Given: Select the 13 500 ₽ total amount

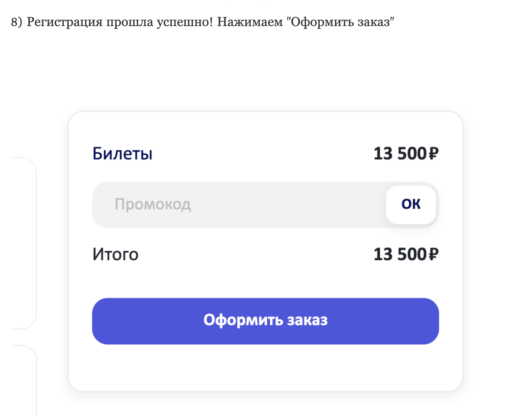Looking at the screenshot, I should point(407,254).
